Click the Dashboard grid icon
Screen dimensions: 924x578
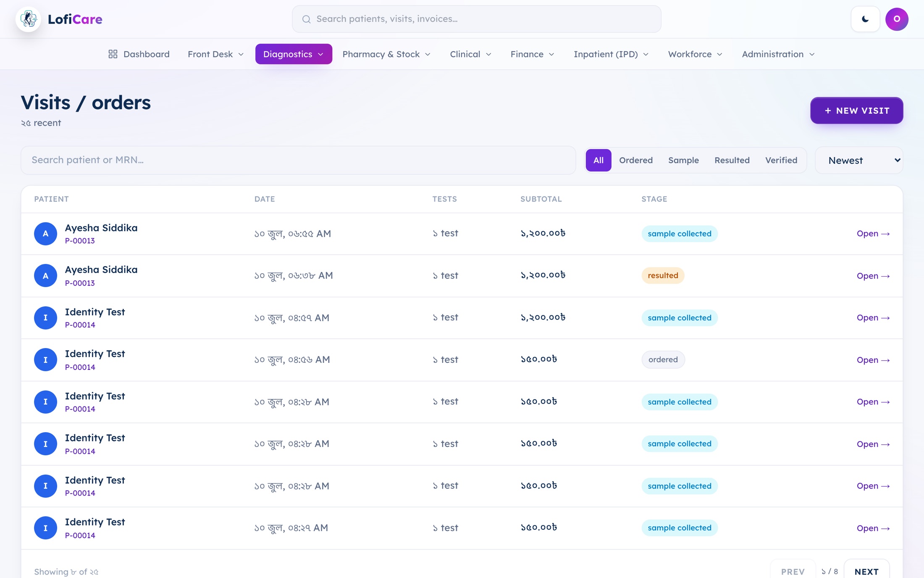point(113,54)
